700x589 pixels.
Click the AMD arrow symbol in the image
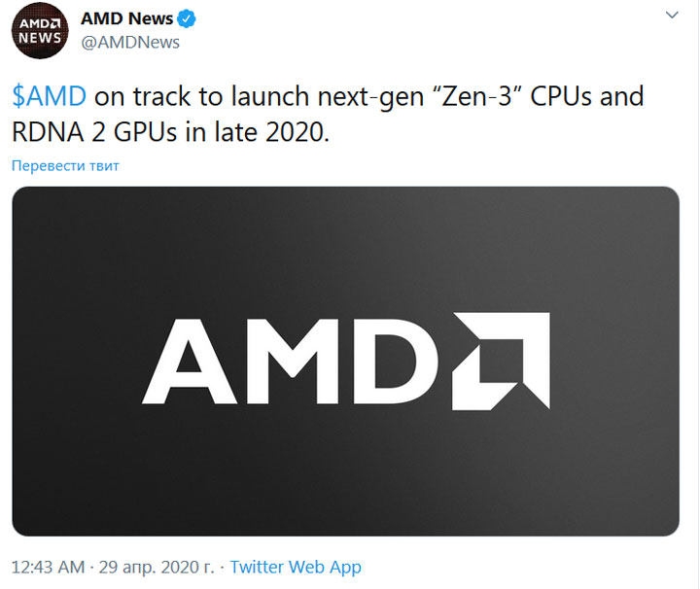point(503,360)
